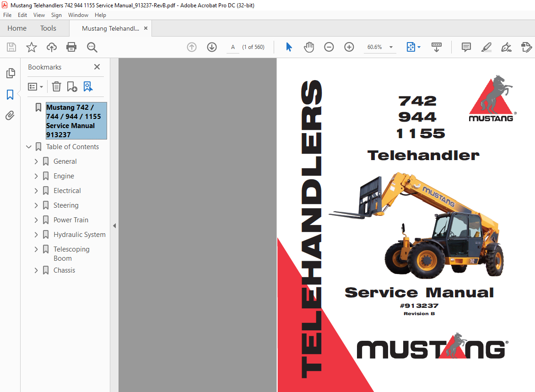The width and height of the screenshot is (535, 392).
Task: Open the Help menu
Action: tap(100, 15)
